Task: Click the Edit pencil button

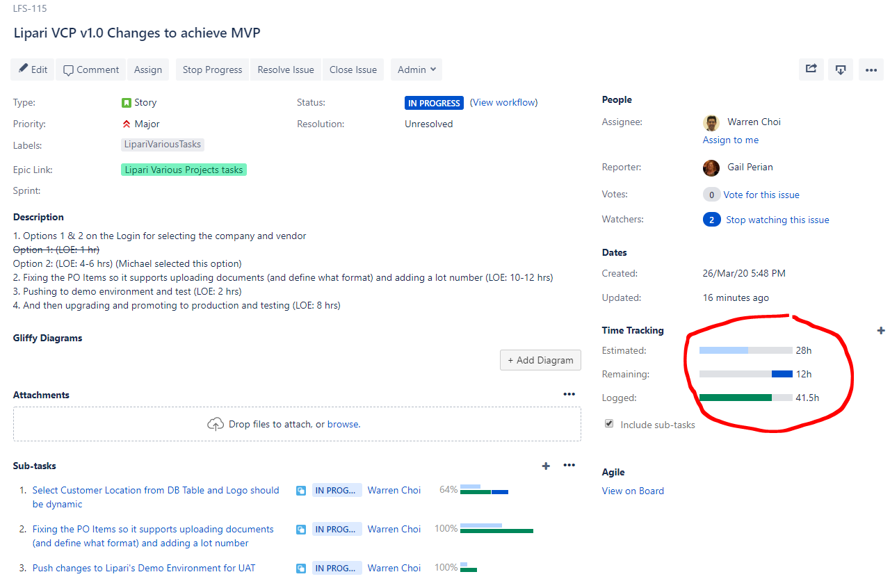Action: click(33, 70)
